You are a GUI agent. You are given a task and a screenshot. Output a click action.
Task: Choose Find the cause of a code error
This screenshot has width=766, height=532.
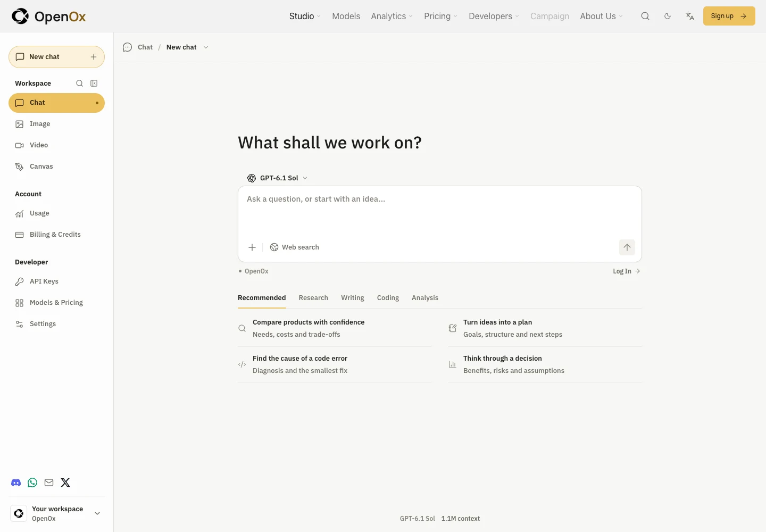(x=335, y=364)
